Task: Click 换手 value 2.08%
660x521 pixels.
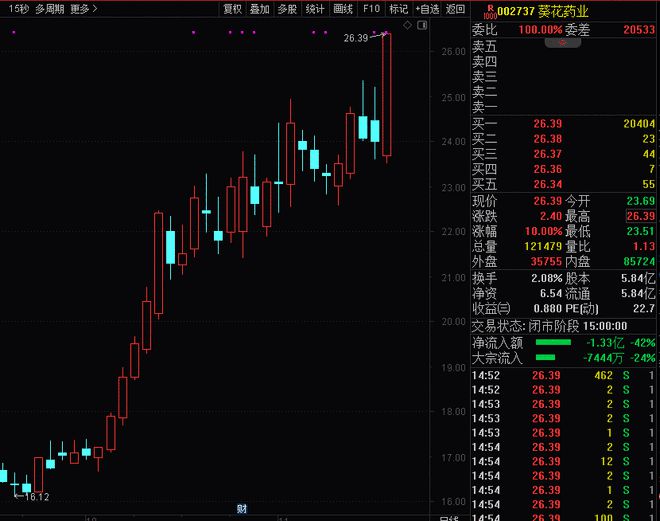Action: point(546,278)
